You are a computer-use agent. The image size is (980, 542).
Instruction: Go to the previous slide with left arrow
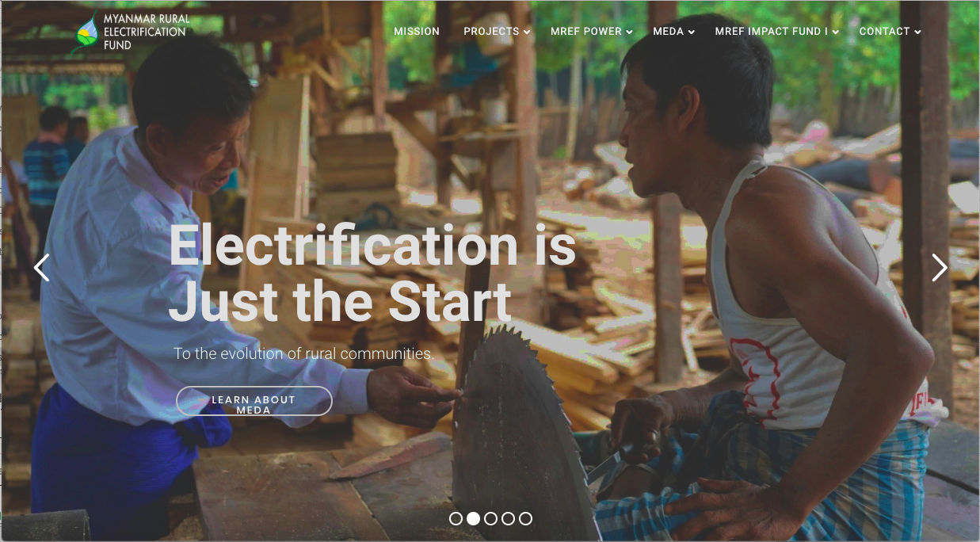41,268
